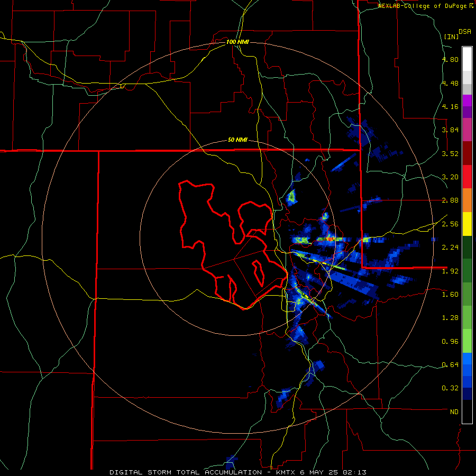This screenshot has height=476, width=476.
Task: Click the 4.48 legend value
Action: click(450, 83)
